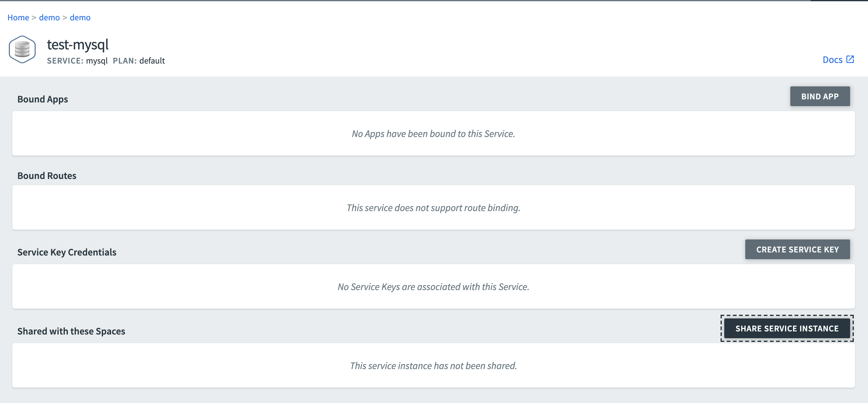Click the SERVICE: mysql label
Screen dimensions: 868x403
pos(77,61)
